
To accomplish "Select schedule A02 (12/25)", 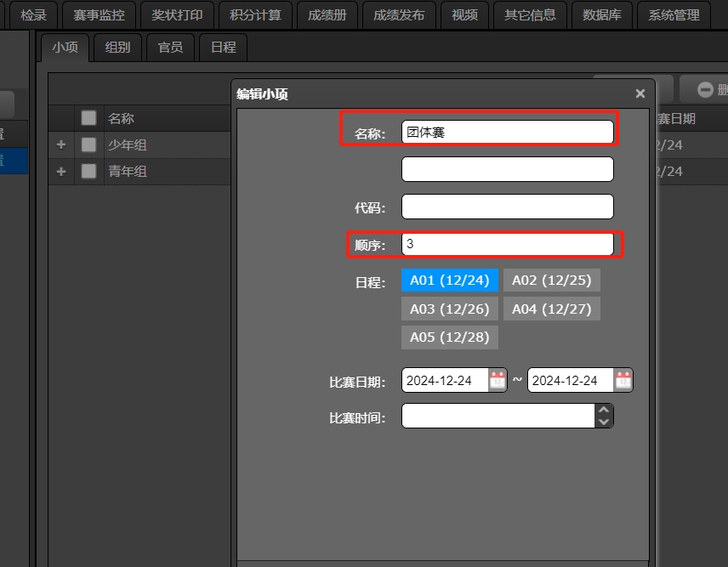I will pyautogui.click(x=551, y=281).
